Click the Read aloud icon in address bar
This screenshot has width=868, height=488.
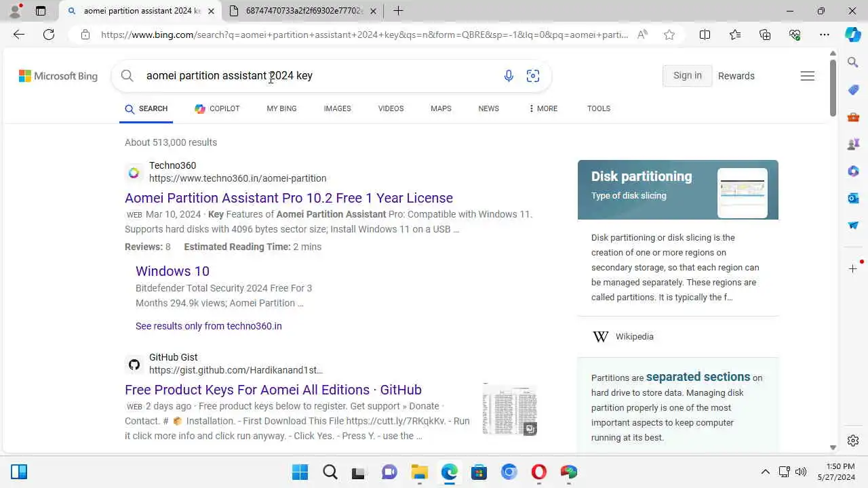(642, 35)
